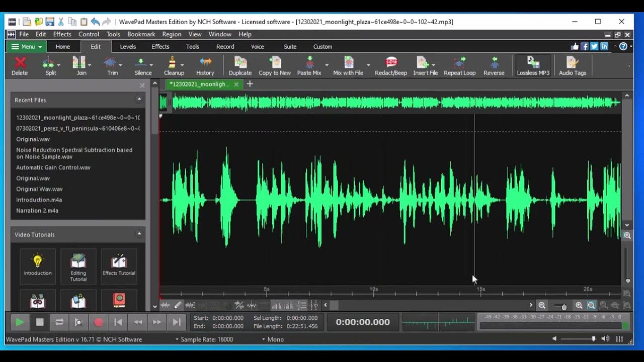Image resolution: width=644 pixels, height=362 pixels.
Task: Click Duplicate in the ribbon
Action: point(240,66)
